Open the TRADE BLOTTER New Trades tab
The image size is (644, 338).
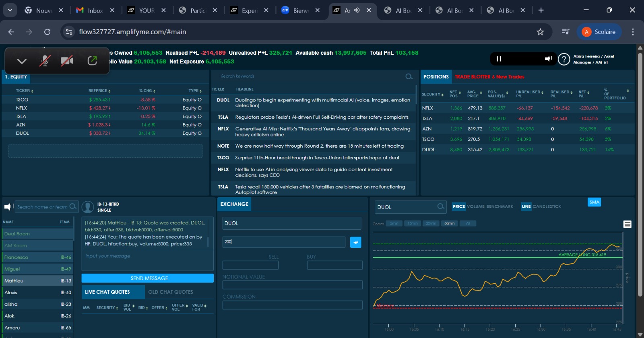click(x=489, y=76)
